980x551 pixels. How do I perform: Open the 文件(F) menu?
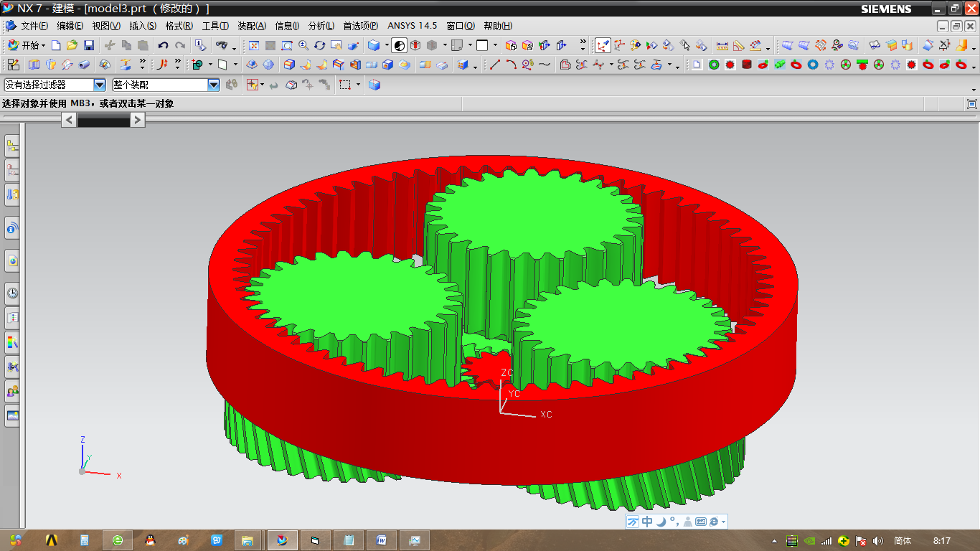coord(34,26)
